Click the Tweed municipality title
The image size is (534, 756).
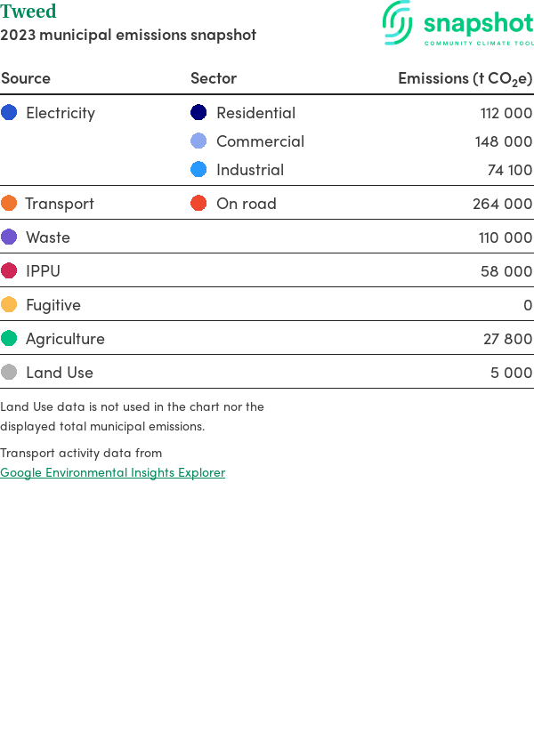click(x=28, y=12)
